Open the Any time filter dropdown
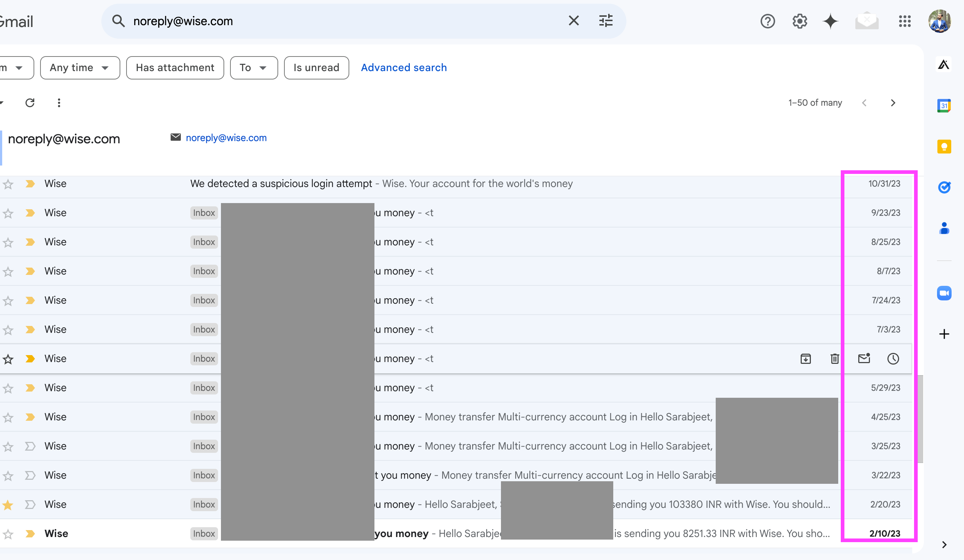The width and height of the screenshot is (964, 560). [79, 68]
